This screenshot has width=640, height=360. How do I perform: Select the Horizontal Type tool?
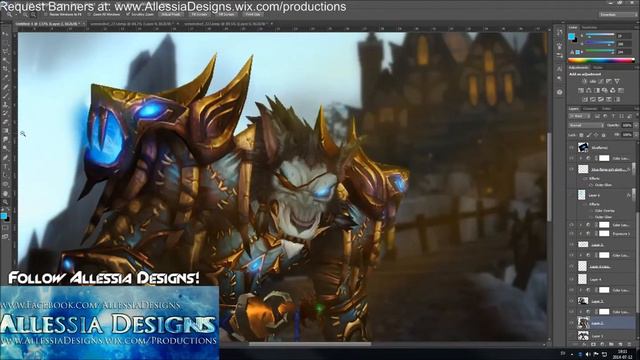5,167
